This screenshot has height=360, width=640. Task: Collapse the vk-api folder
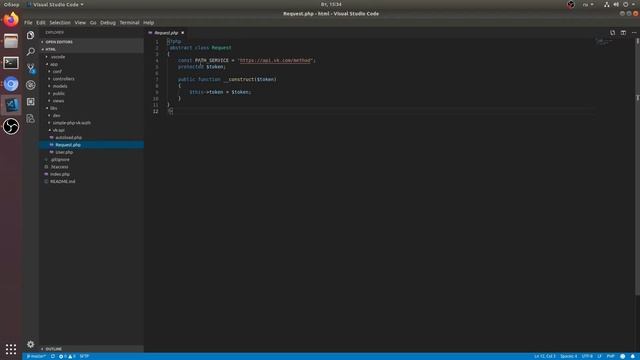(91, 130)
